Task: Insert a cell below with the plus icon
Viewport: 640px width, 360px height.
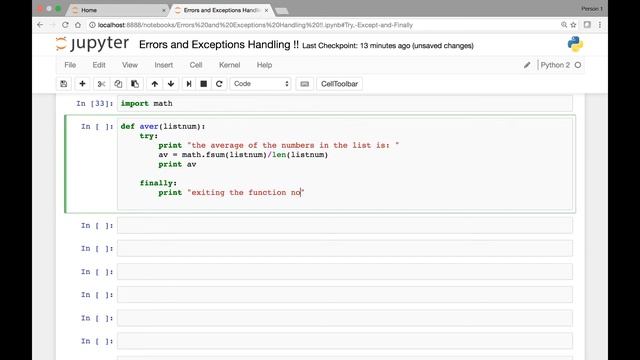Action: click(x=82, y=84)
